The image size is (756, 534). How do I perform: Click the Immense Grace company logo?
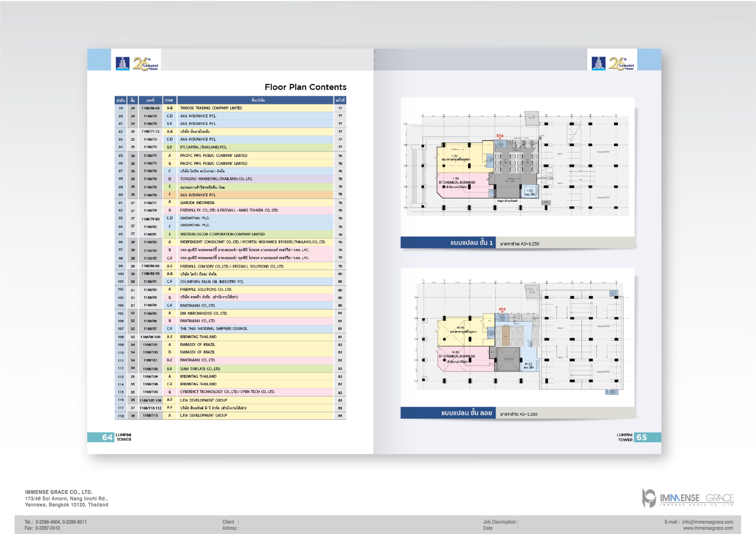click(x=687, y=498)
